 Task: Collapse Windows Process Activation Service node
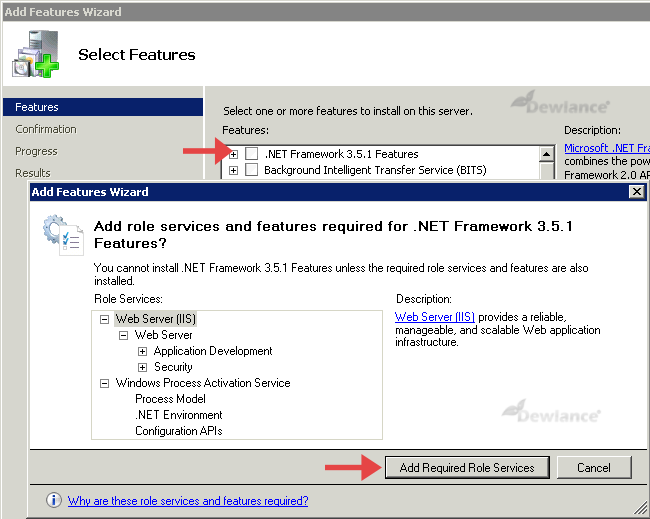[104, 383]
